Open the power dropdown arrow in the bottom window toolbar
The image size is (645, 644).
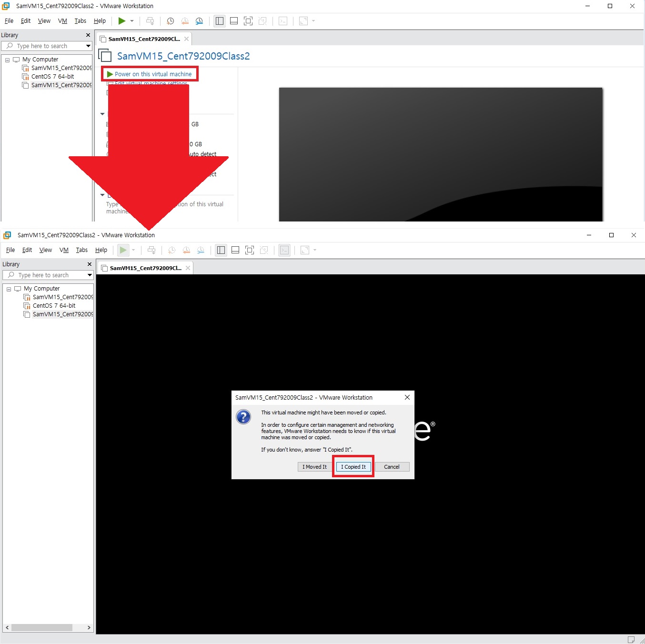(133, 250)
